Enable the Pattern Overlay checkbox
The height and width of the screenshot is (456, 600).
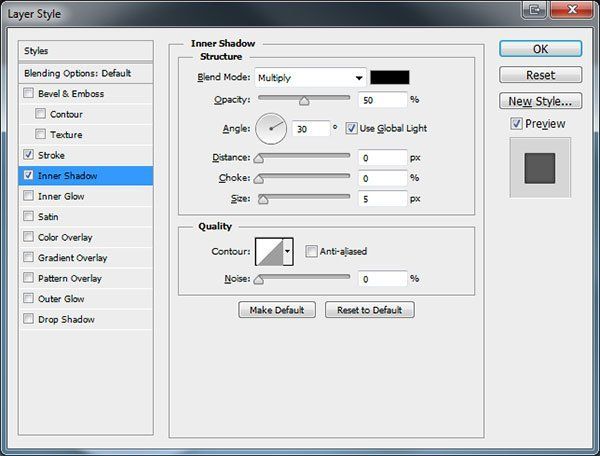tap(28, 278)
